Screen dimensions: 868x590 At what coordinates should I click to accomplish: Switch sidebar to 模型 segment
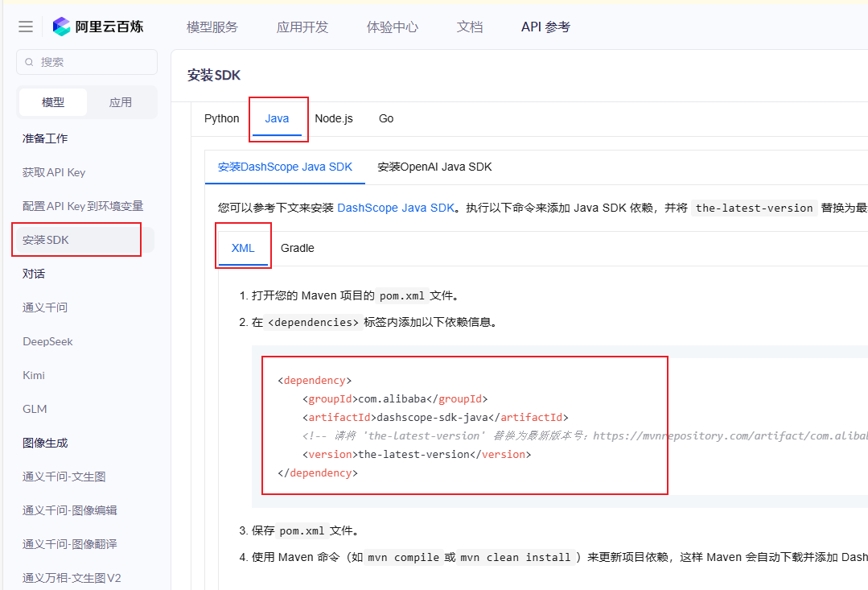pyautogui.click(x=53, y=102)
